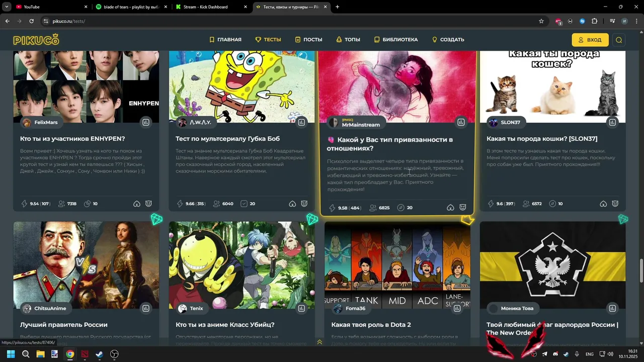Open the ГЛАВНАЯ menu item

pyautogui.click(x=225, y=40)
